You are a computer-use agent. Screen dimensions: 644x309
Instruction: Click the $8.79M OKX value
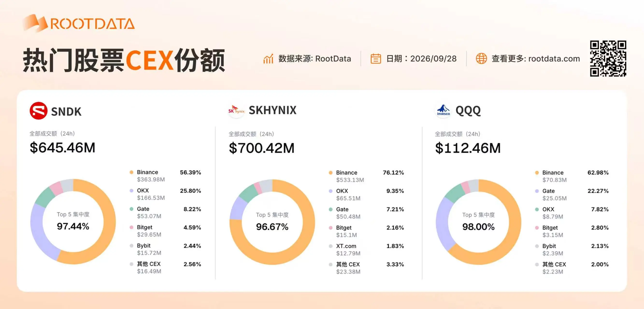(x=553, y=217)
